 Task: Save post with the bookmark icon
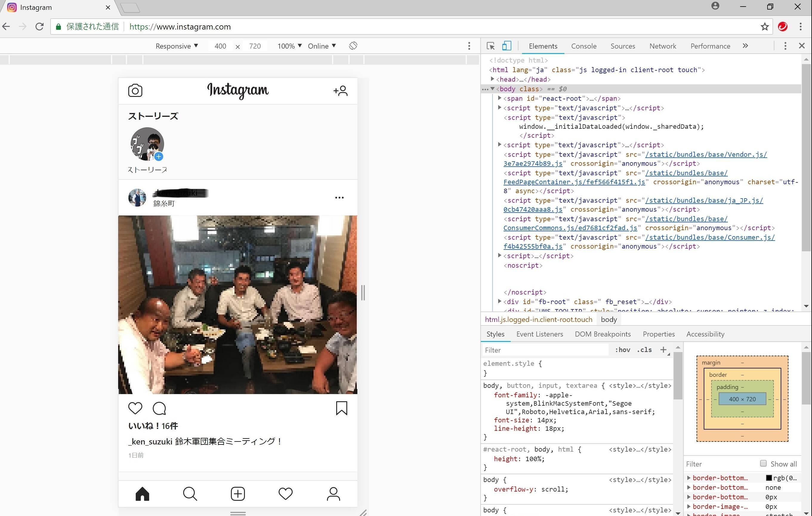[341, 408]
